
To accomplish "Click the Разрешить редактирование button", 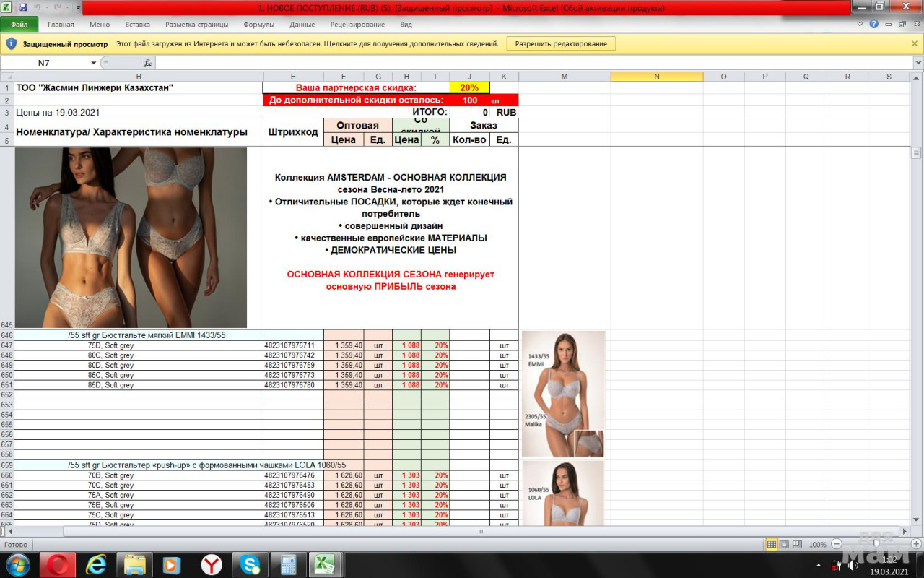I will point(561,43).
